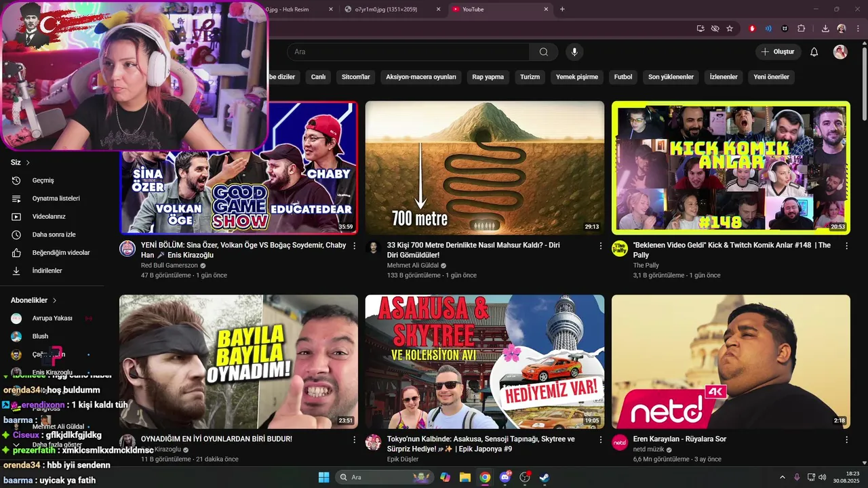Select the Sitcom'lar filter chip
Image resolution: width=868 pixels, height=488 pixels.
tap(355, 77)
